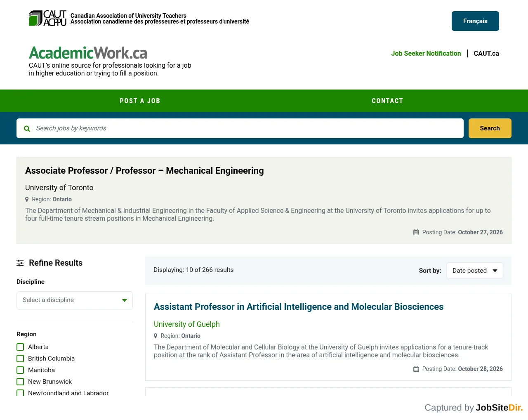Click the Region filter heading
This screenshot has height=420, width=528.
[26, 334]
